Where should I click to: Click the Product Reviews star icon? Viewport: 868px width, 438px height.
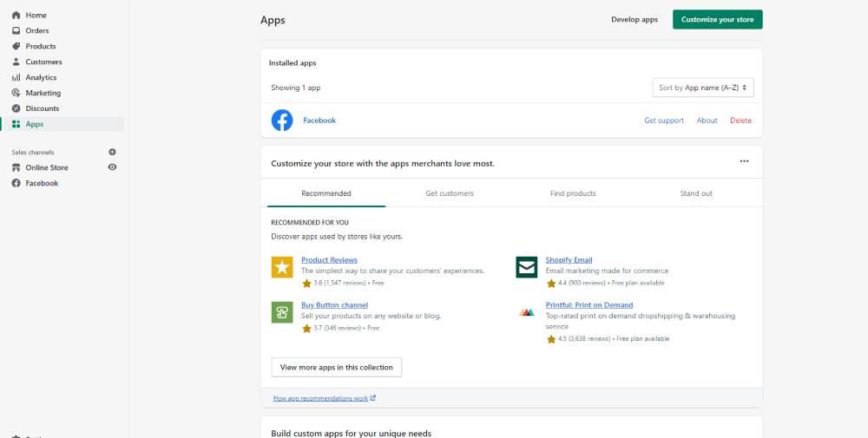click(x=282, y=267)
